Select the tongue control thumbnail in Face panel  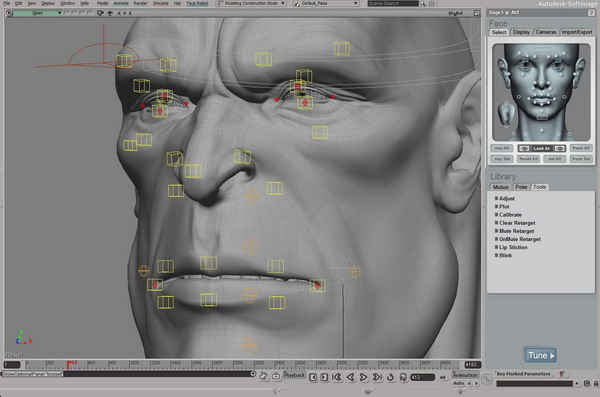(x=507, y=114)
